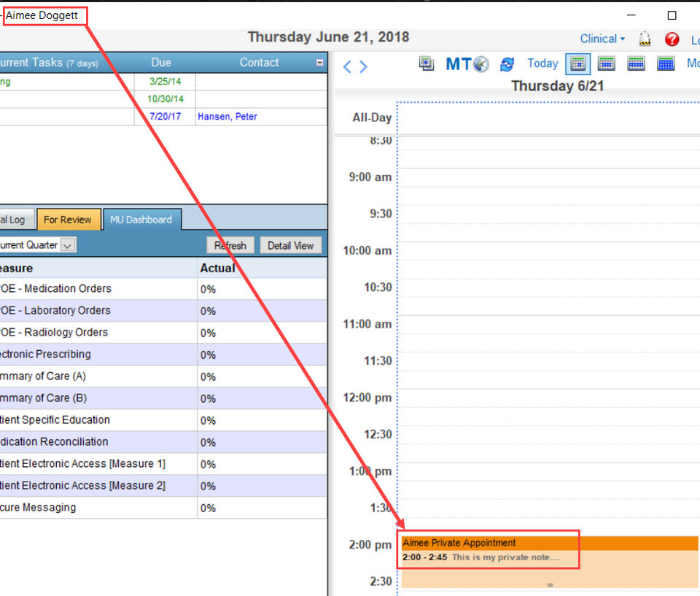Select the Medication Reconciliation row
Image resolution: width=700 pixels, height=596 pixels.
pyautogui.click(x=163, y=442)
